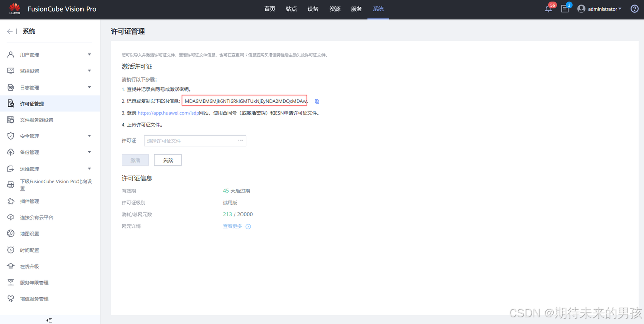Image resolution: width=644 pixels, height=324 pixels.
Task: Click the 日志管理 sidebar icon
Action: click(11, 87)
